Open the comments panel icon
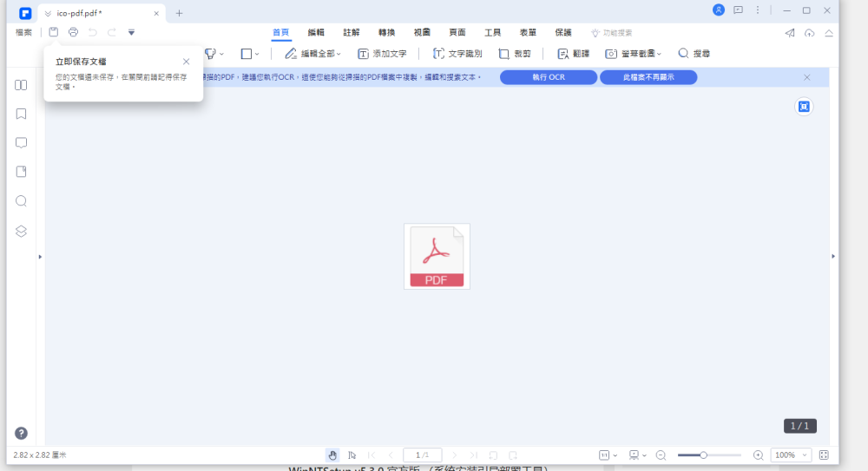The height and width of the screenshot is (471, 868). 21,143
